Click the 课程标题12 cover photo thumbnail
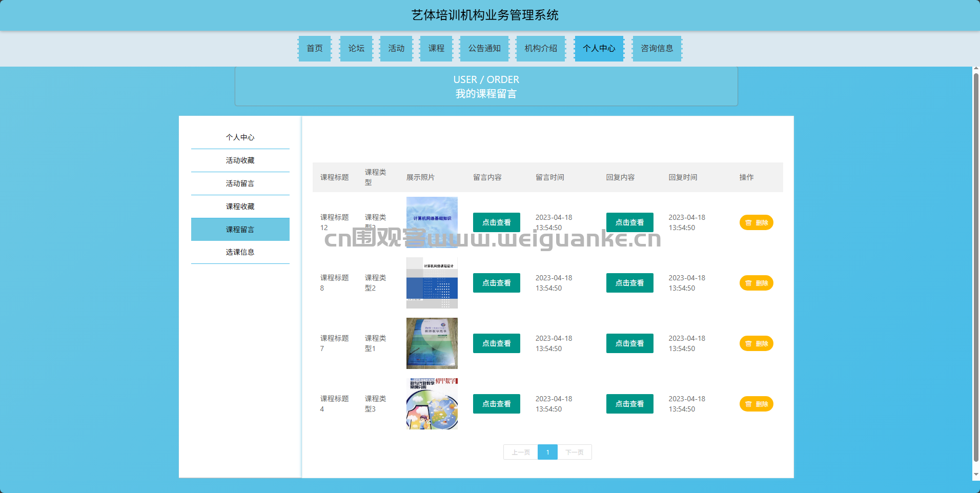The image size is (980, 493). [x=432, y=222]
